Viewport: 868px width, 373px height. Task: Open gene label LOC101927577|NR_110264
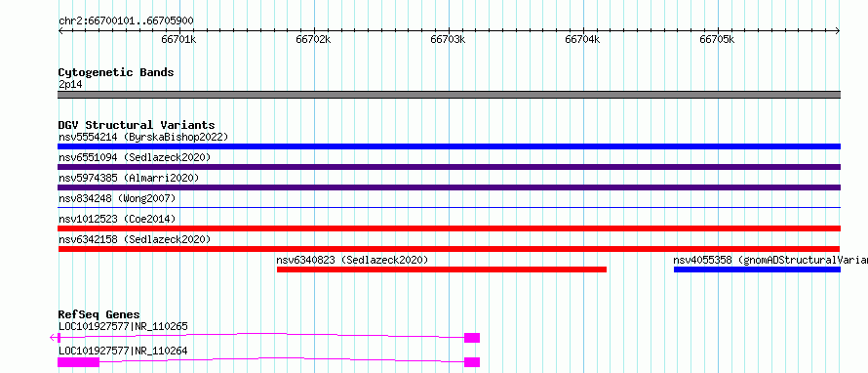pyautogui.click(x=123, y=351)
